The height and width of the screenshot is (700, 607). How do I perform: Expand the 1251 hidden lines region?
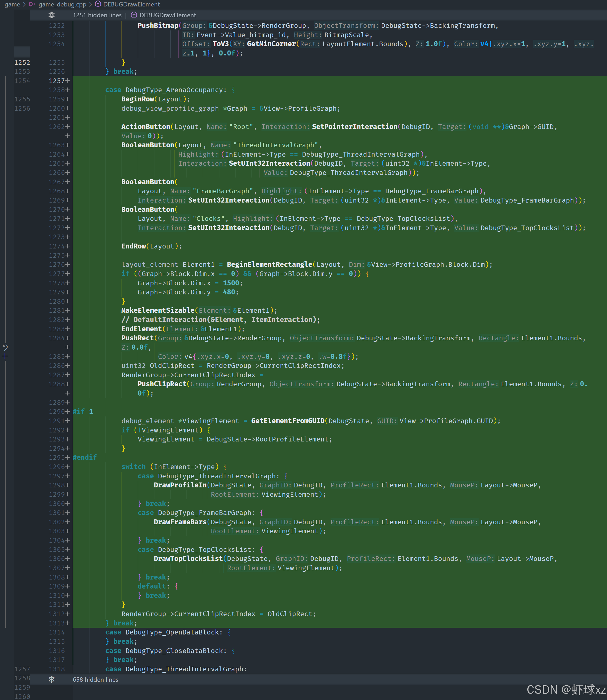(97, 15)
